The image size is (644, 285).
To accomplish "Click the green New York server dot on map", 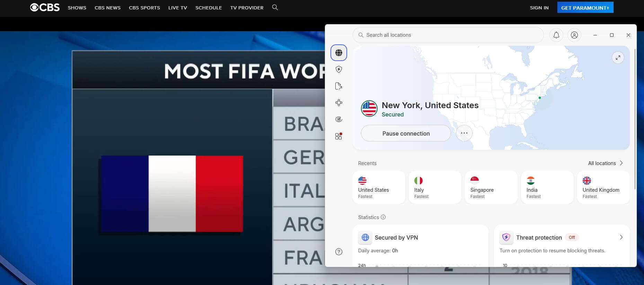I will (x=540, y=98).
